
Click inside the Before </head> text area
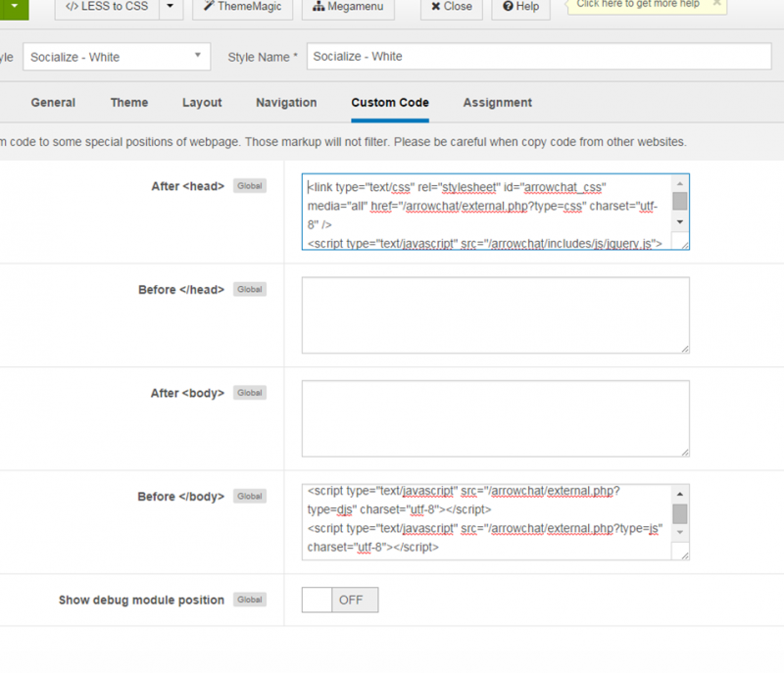pos(495,314)
